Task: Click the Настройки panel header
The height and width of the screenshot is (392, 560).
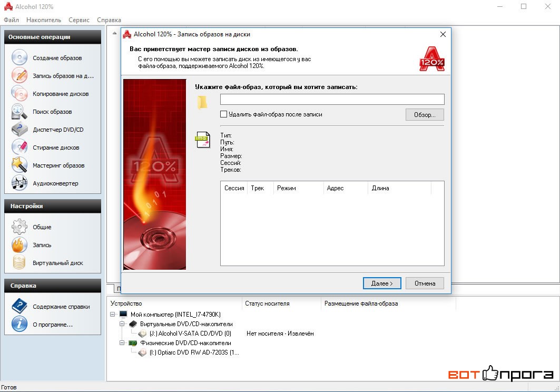Action: coord(53,206)
